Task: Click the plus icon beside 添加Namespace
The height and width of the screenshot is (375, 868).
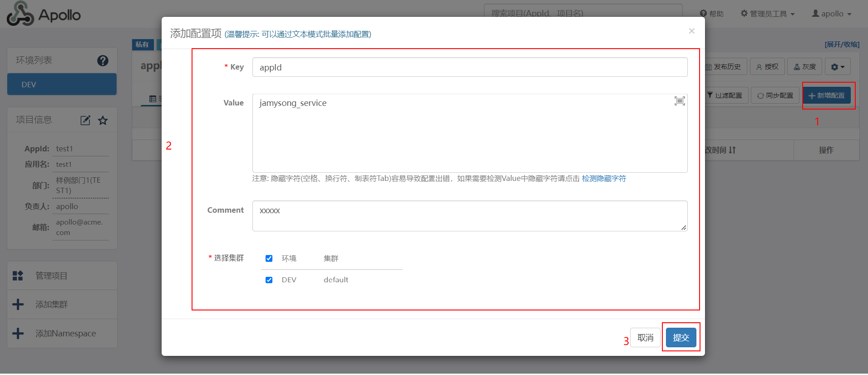Action: (x=18, y=334)
